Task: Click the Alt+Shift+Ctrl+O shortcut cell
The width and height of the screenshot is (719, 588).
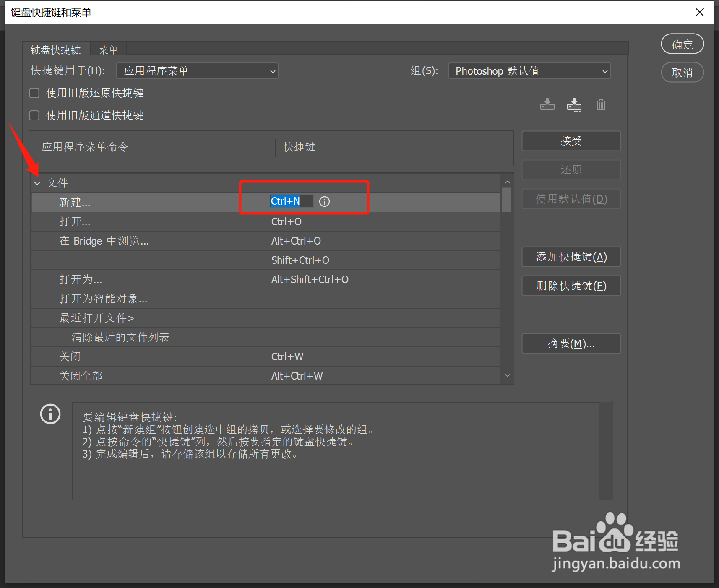Action: 310,279
